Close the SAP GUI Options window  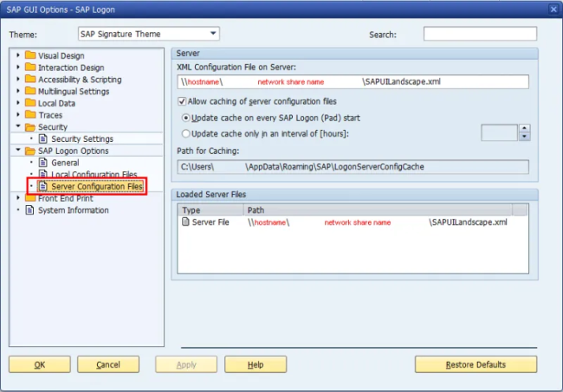(553, 10)
